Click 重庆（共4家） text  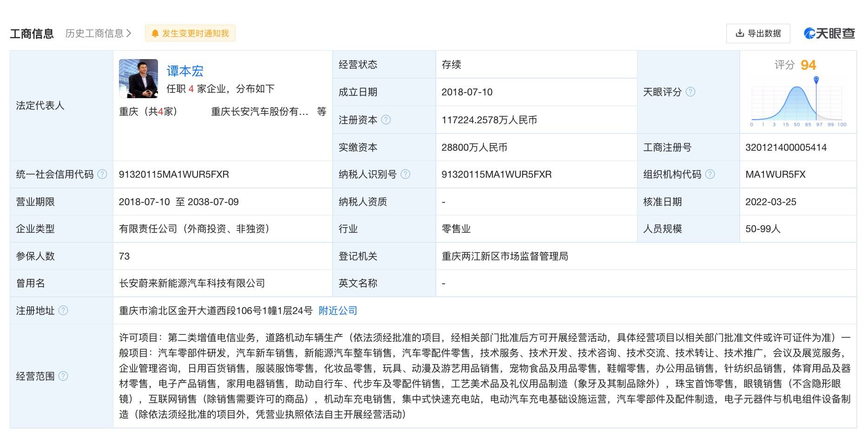coord(148,112)
